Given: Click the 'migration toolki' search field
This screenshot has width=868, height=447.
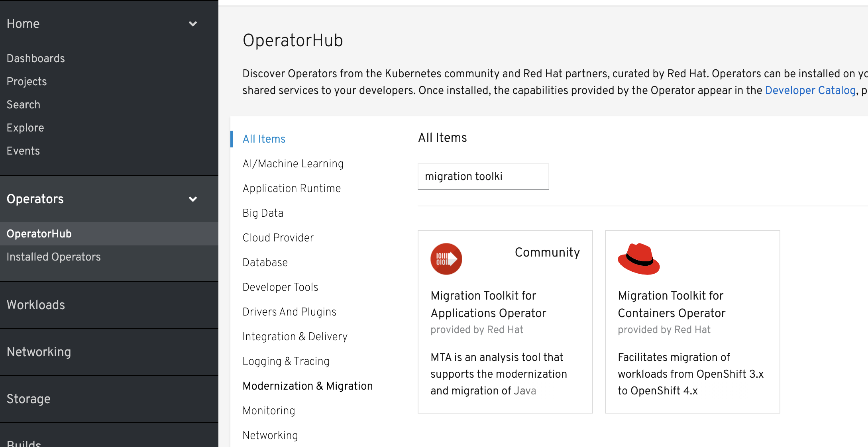Looking at the screenshot, I should 483,176.
